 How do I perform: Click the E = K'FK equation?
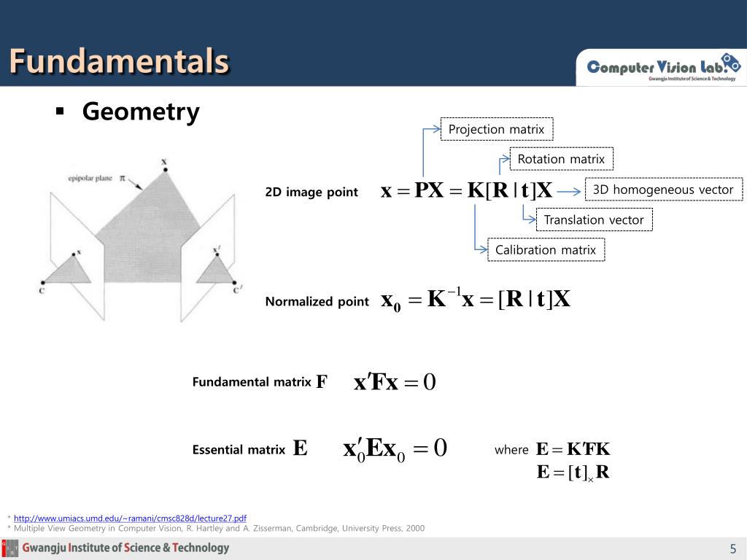pos(573,449)
